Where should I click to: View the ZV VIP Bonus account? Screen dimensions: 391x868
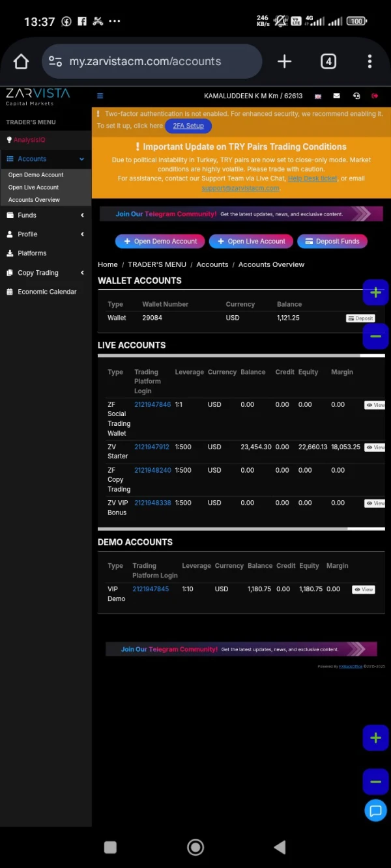(375, 503)
